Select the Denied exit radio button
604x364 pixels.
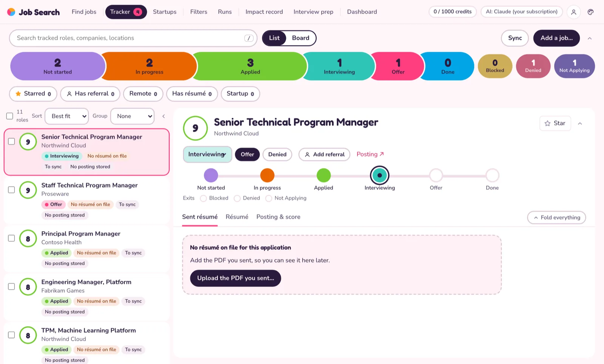[237, 198]
